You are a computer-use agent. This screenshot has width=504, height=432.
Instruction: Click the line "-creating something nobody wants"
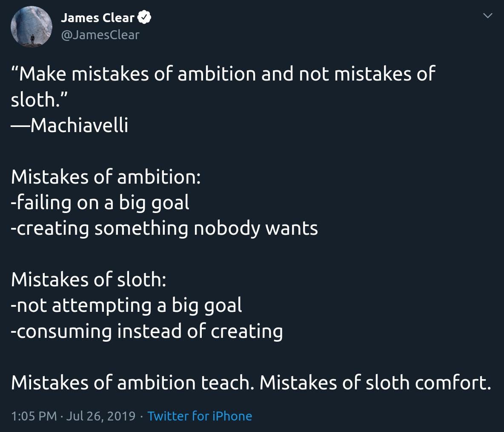click(x=164, y=228)
